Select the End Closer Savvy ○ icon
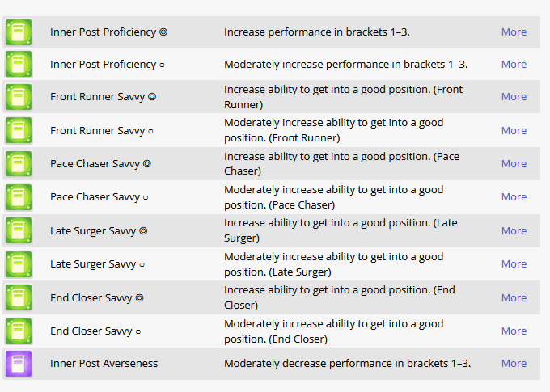550x392 pixels. point(19,331)
